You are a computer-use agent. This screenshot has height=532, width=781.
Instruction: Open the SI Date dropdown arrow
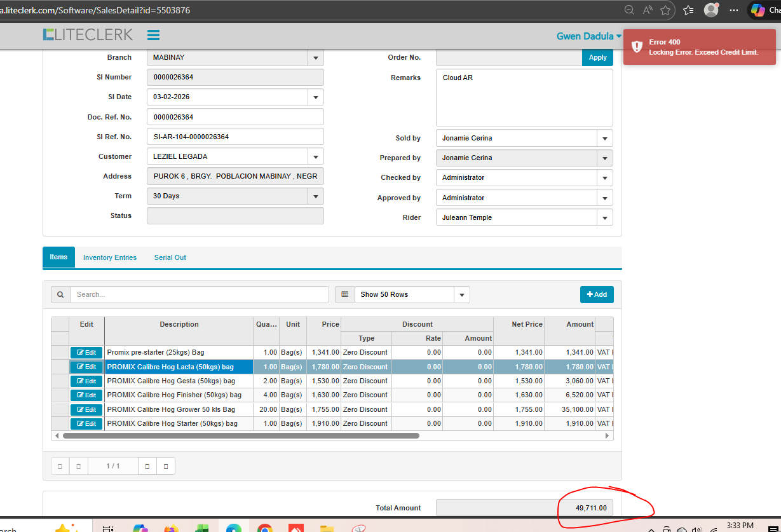coord(315,97)
